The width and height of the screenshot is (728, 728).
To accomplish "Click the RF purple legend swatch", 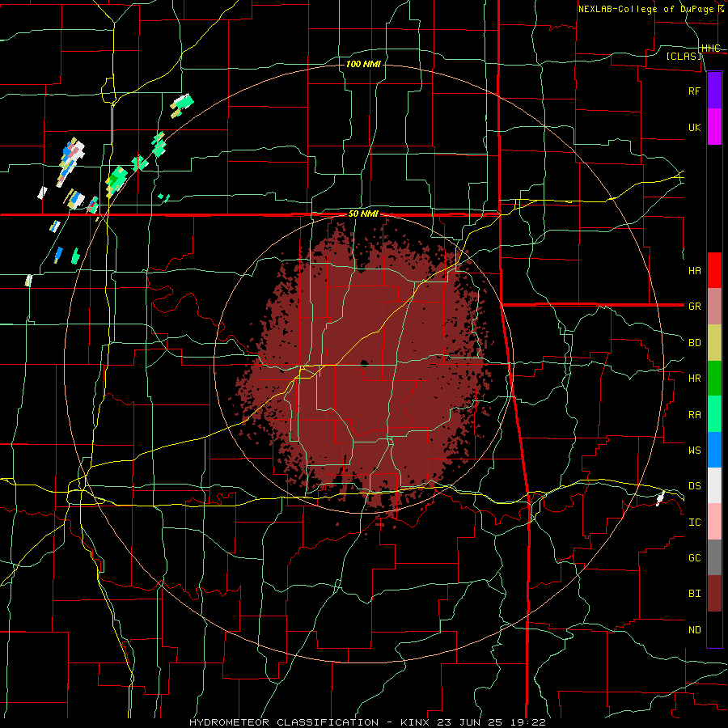I will tap(714, 91).
